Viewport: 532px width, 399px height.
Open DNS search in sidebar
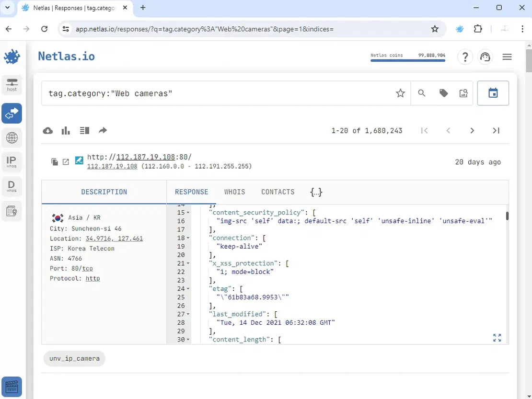point(12,138)
